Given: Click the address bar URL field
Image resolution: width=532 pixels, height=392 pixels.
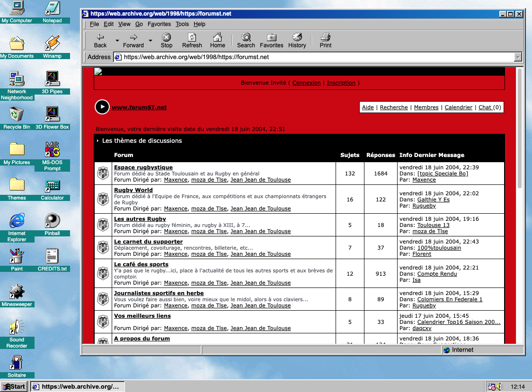Looking at the screenshot, I should coord(314,57).
